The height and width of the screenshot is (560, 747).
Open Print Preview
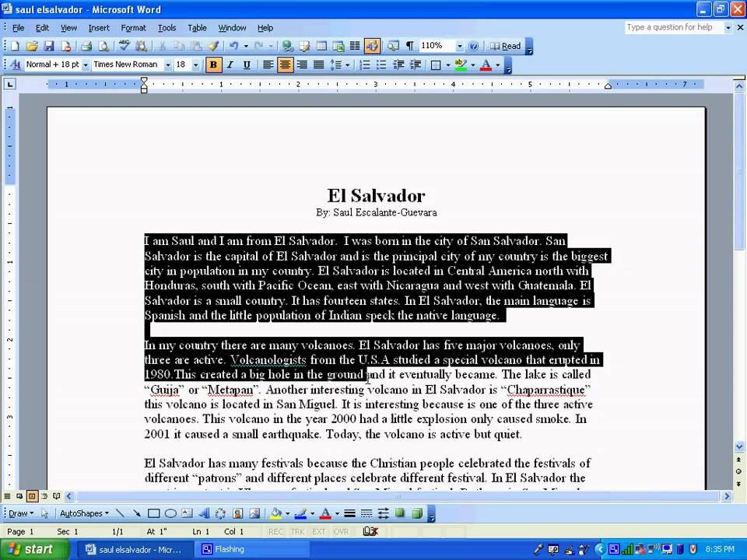103,46
